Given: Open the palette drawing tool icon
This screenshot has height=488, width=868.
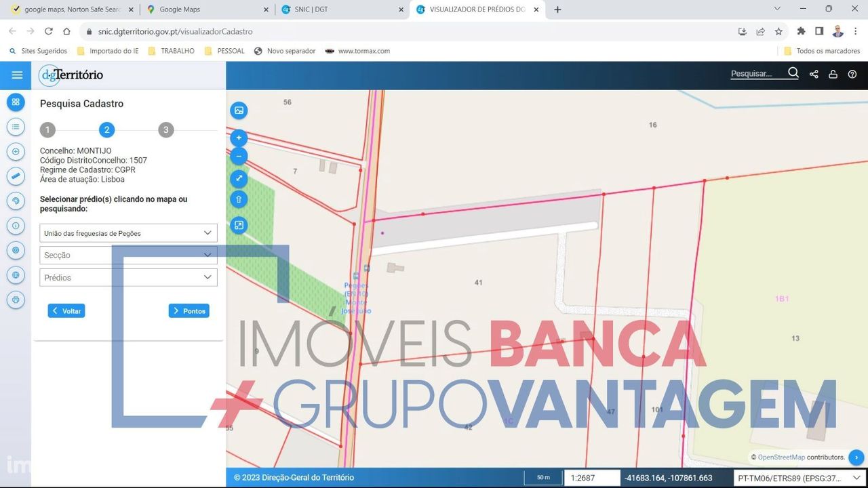Looking at the screenshot, I should point(16,201).
